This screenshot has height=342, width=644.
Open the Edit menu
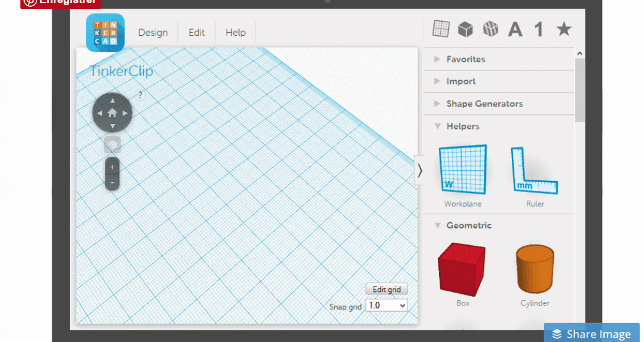click(196, 33)
